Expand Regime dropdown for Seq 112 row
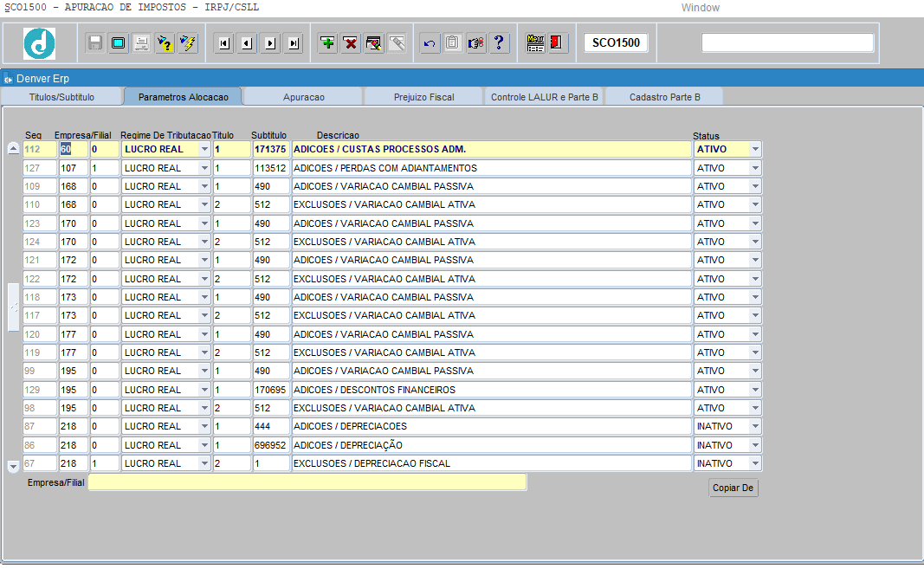The width and height of the screenshot is (924, 569). point(204,150)
